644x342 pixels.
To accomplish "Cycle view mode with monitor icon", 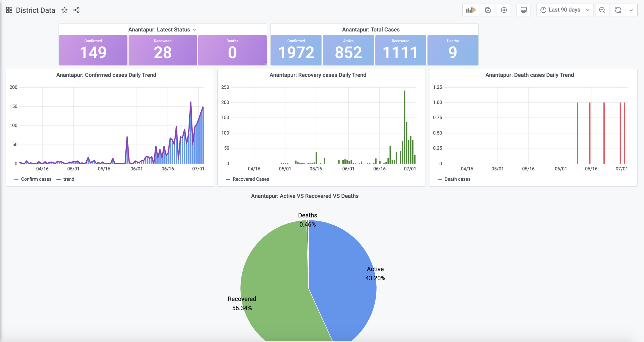I will click(523, 10).
